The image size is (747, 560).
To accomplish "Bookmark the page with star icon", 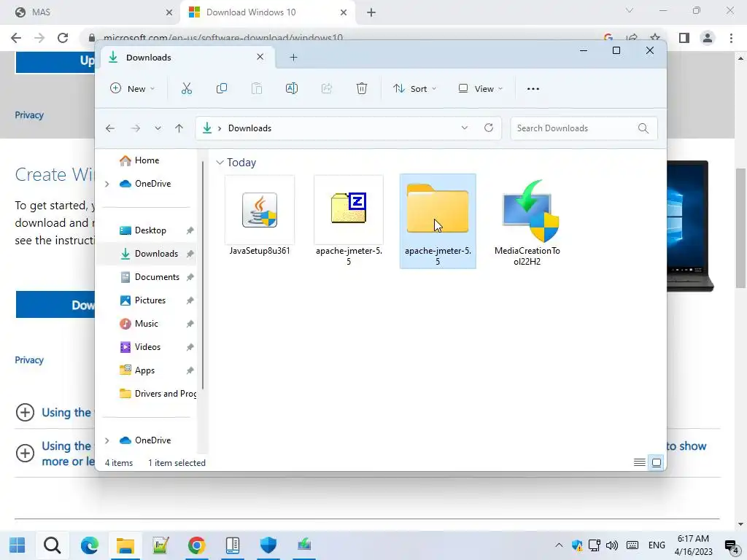I will pos(655,38).
